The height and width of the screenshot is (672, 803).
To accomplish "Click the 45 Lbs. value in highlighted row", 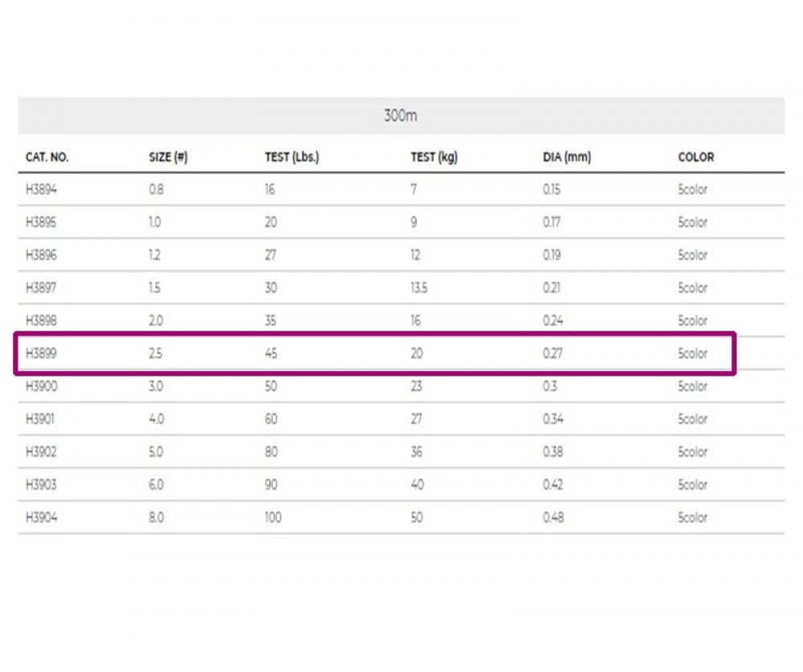I will tap(271, 353).
